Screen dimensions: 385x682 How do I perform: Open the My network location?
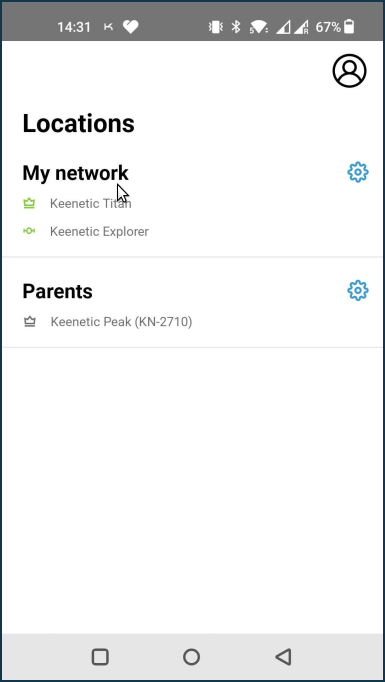(x=75, y=173)
